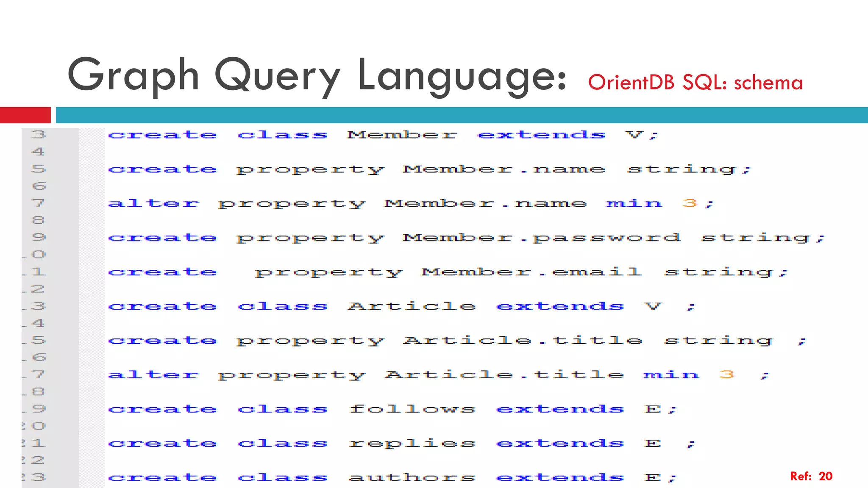The image size is (868, 488).
Task: Click the line 'alter property Member.name min 3;'
Action: [x=411, y=204]
